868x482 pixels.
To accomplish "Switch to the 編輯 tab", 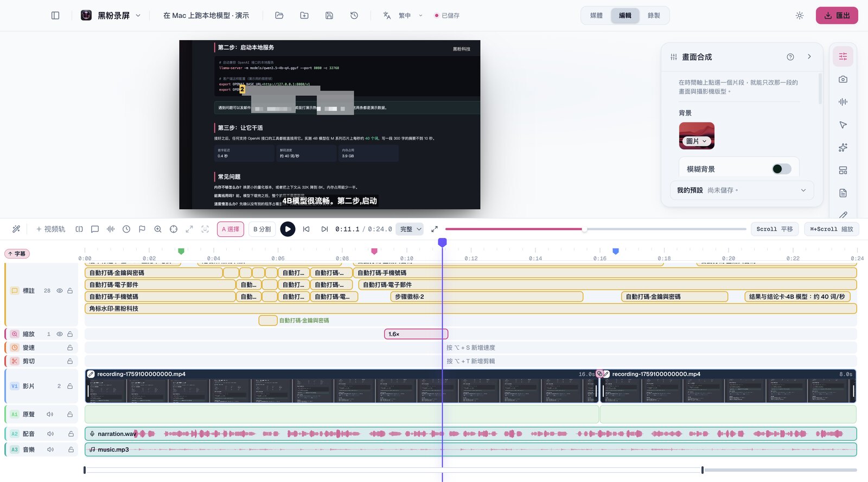I will point(625,16).
